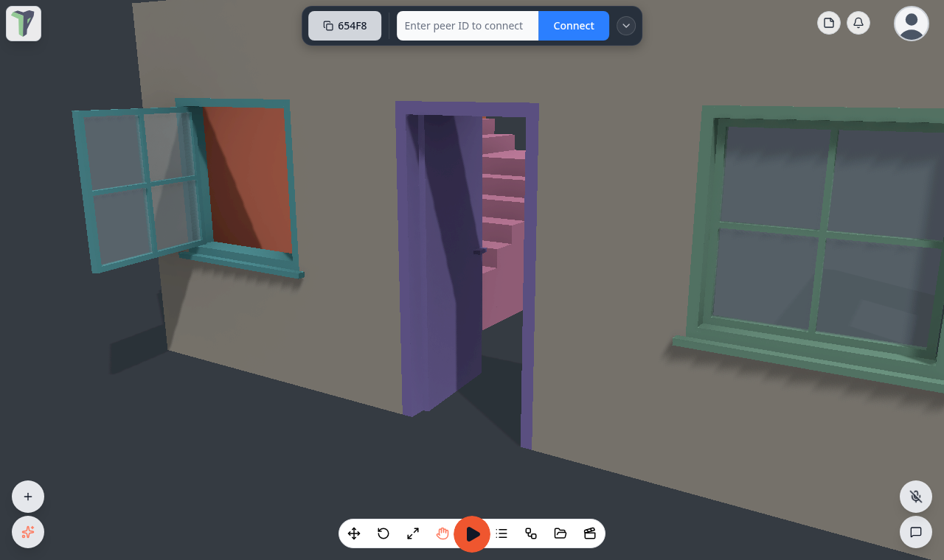Open the document notes icon
944x560 pixels.
coord(829,23)
